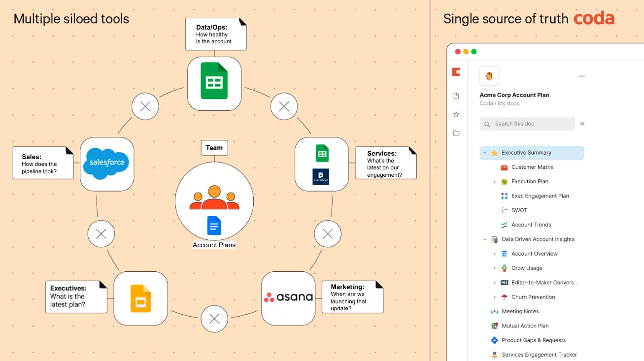Open the Grow Usage page
The width and height of the screenshot is (644, 361).
pyautogui.click(x=527, y=268)
